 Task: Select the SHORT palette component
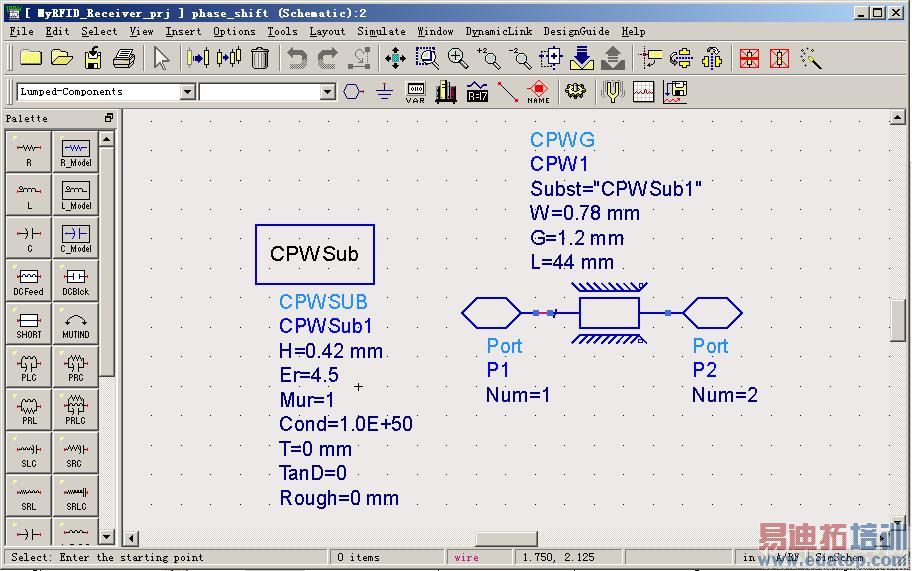point(28,324)
